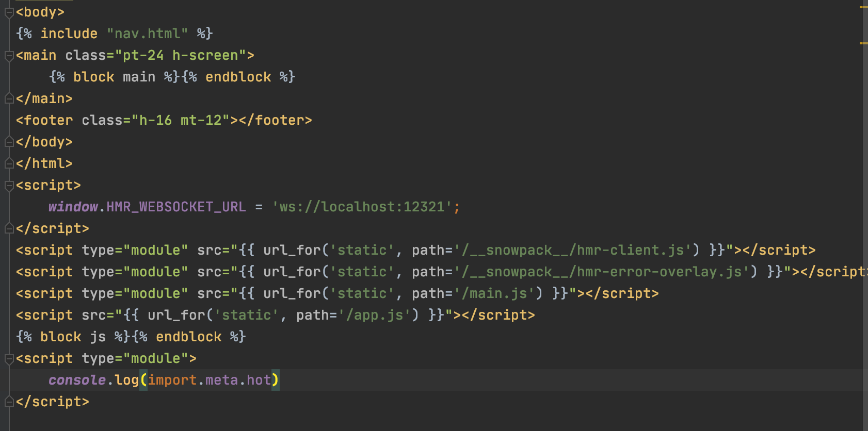Click the fold end marker beside </html>
868x431 pixels.
tap(9, 163)
